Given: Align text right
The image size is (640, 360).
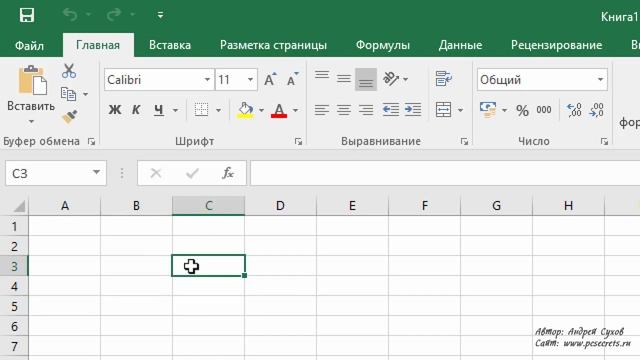Looking at the screenshot, I should pos(366,110).
